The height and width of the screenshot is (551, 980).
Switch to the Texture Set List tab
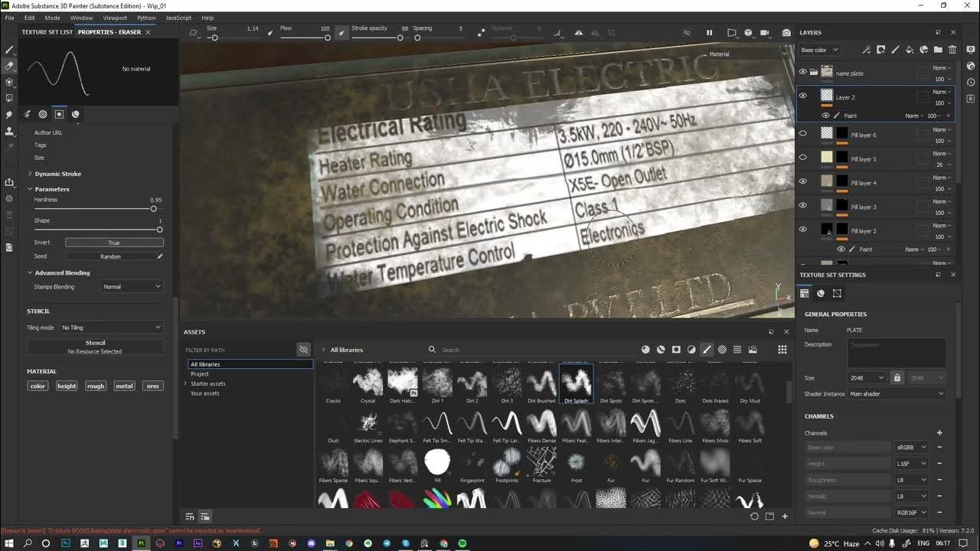(x=47, y=32)
